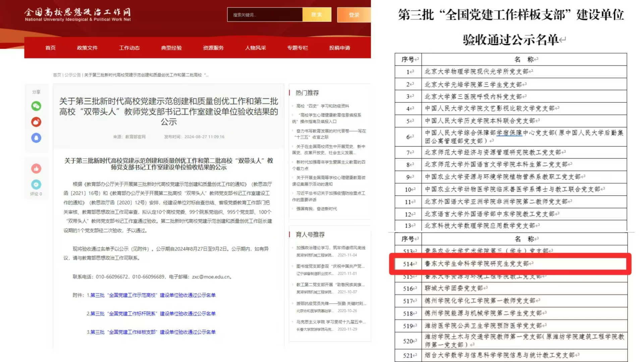Open attachment 2 全国党建工作标杆院系 list
644x362 pixels.
(153, 314)
